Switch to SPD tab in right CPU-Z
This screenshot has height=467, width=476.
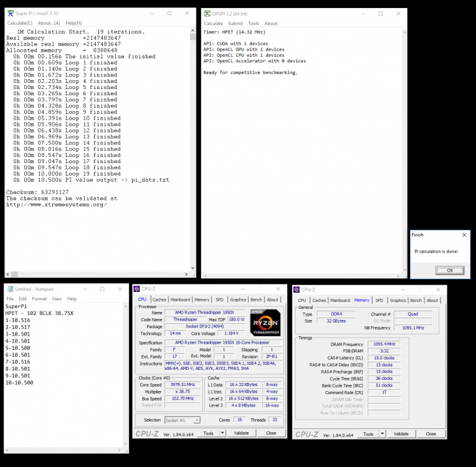pos(379,300)
